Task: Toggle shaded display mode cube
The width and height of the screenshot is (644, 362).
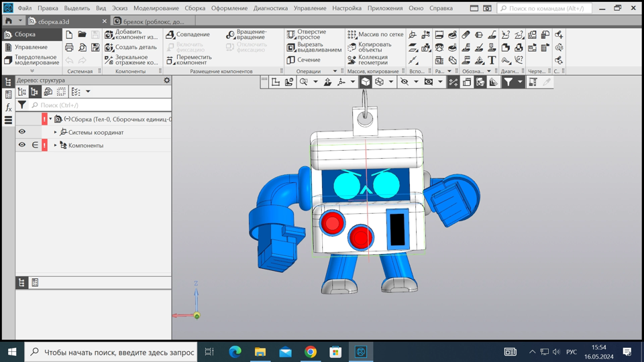Action: (365, 82)
